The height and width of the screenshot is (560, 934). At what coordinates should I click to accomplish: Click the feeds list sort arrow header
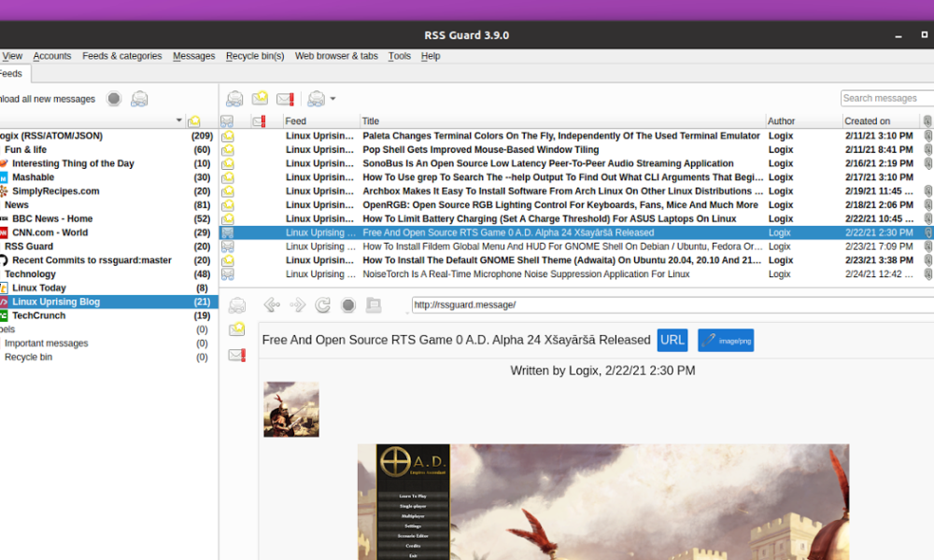point(178,120)
